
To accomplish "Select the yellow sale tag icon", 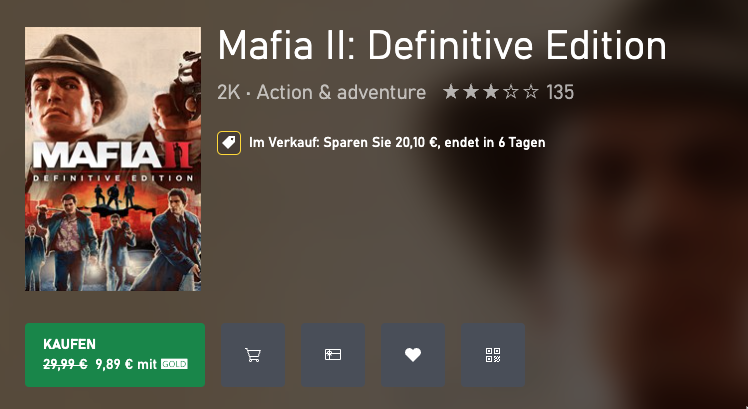I will point(229,143).
